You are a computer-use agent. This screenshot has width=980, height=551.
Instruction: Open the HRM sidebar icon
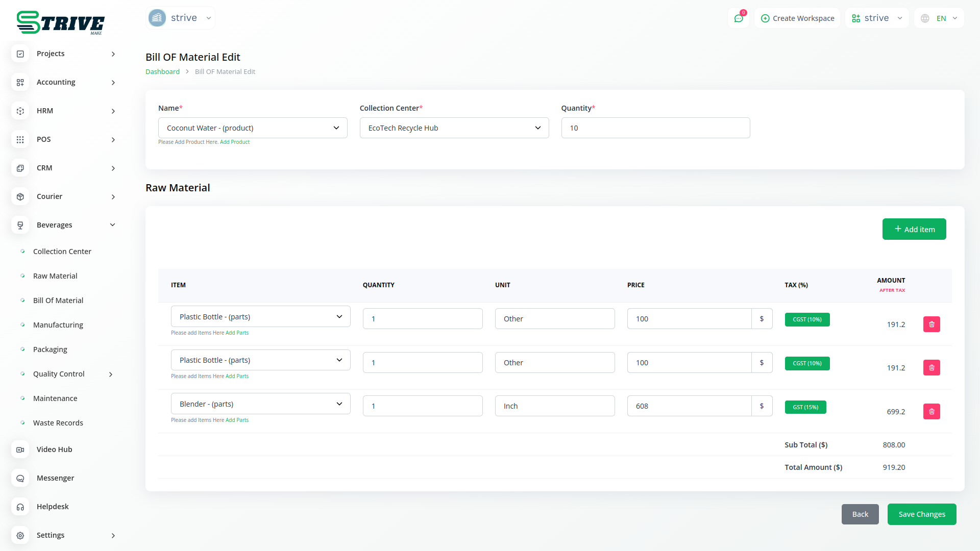[x=20, y=111]
